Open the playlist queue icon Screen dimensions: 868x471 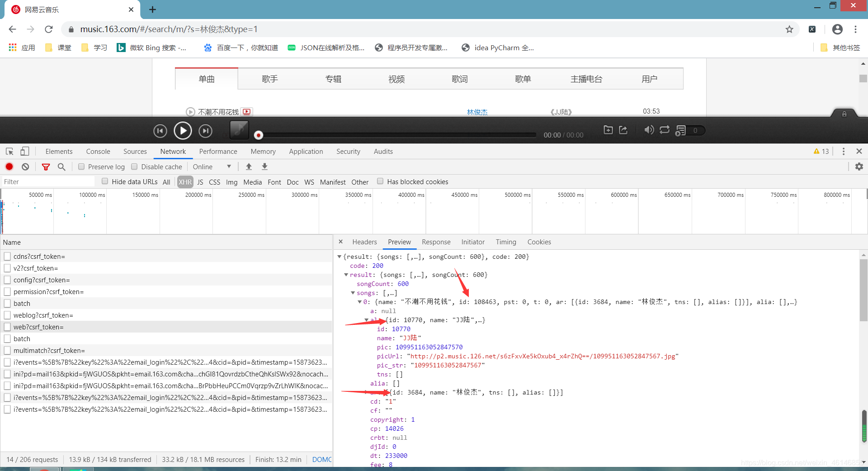pos(680,130)
